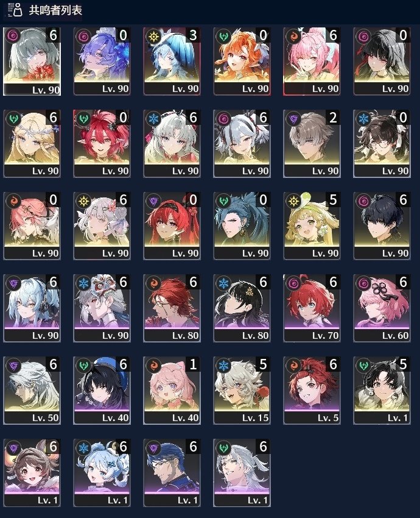
Task: Choose the Lv. 5 red-haired resonator
Action: click(x=312, y=391)
